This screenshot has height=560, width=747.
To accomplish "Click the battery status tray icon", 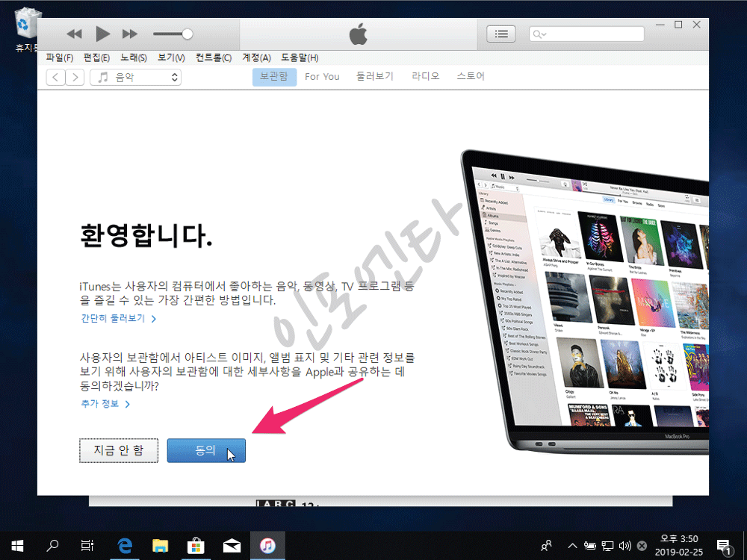I will click(590, 546).
